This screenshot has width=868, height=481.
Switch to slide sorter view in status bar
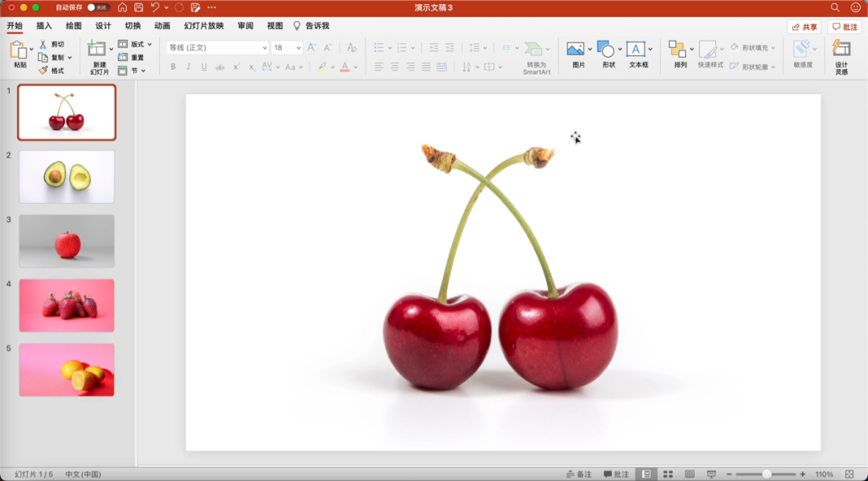pyautogui.click(x=668, y=475)
